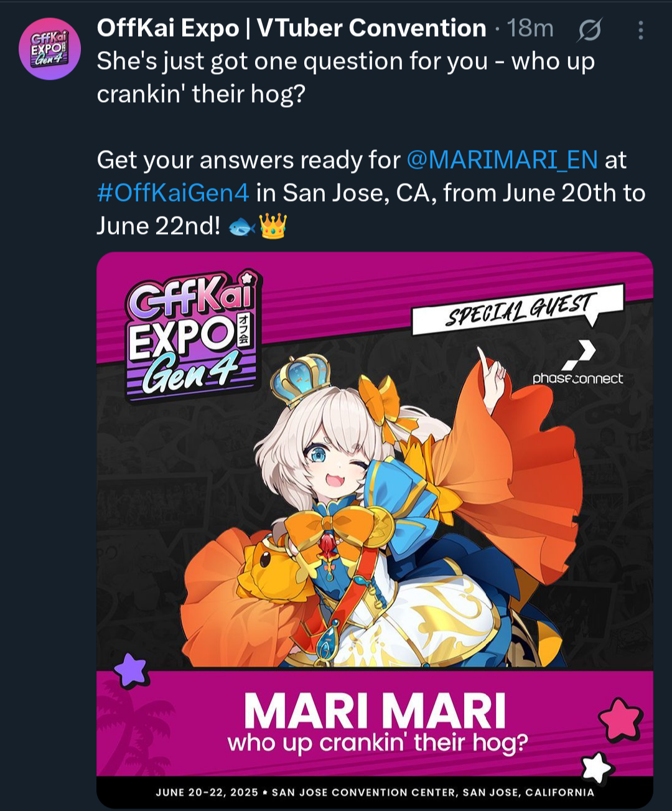The width and height of the screenshot is (672, 811).
Task: Tap the event date and venue footer
Action: coord(375,792)
